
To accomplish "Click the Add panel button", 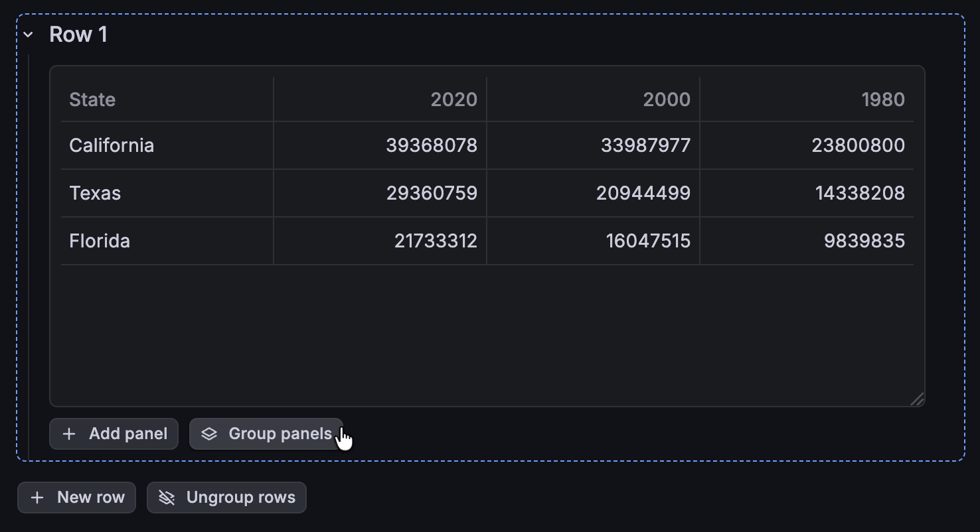I will [114, 434].
